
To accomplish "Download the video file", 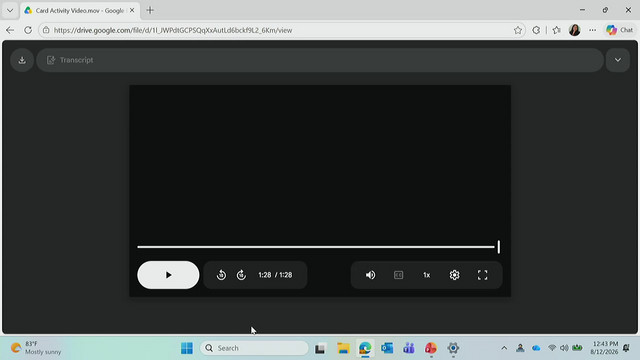I will (22, 60).
